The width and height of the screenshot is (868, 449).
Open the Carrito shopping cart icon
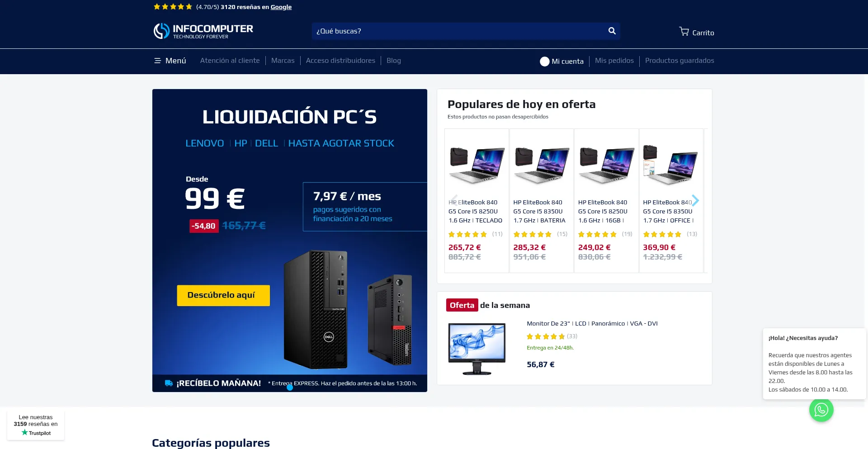click(684, 31)
